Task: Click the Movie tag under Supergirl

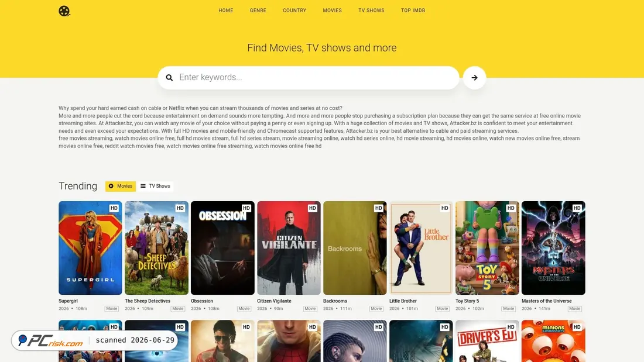Action: (112, 309)
